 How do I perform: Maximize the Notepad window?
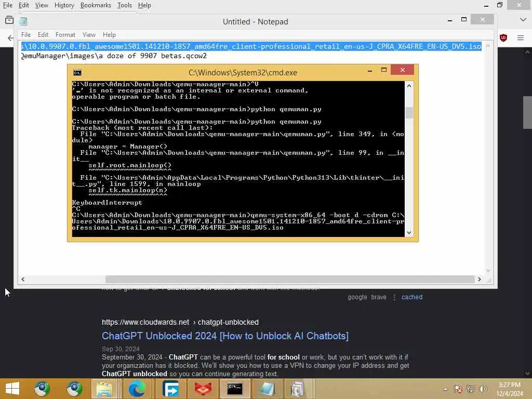pos(464,20)
